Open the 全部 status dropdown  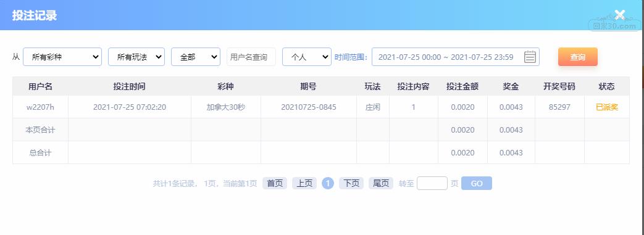[x=196, y=57]
